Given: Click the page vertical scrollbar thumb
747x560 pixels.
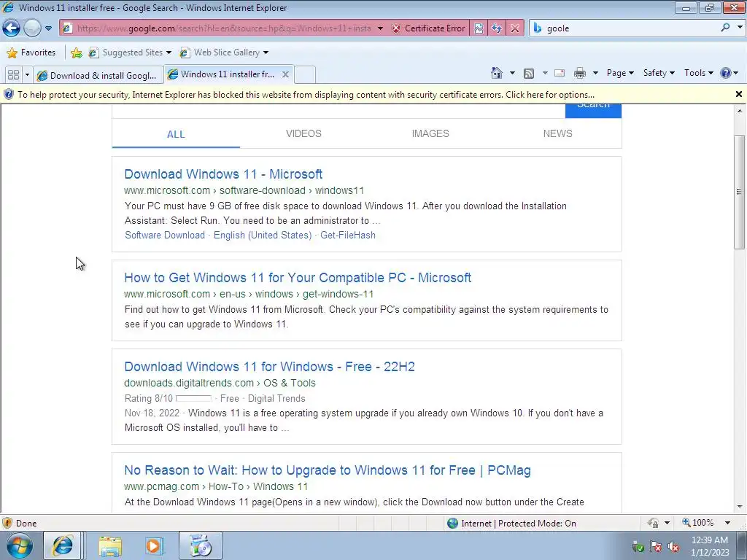Looking at the screenshot, I should click(x=740, y=192).
